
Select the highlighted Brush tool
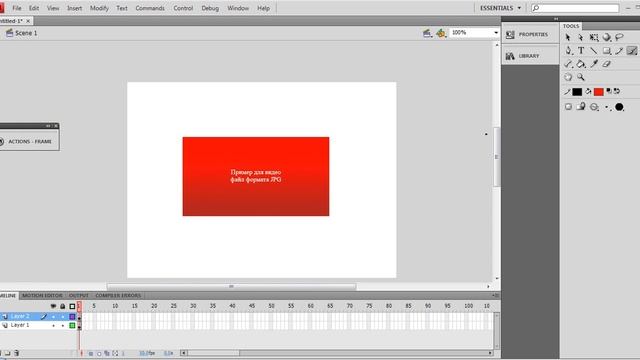click(632, 51)
